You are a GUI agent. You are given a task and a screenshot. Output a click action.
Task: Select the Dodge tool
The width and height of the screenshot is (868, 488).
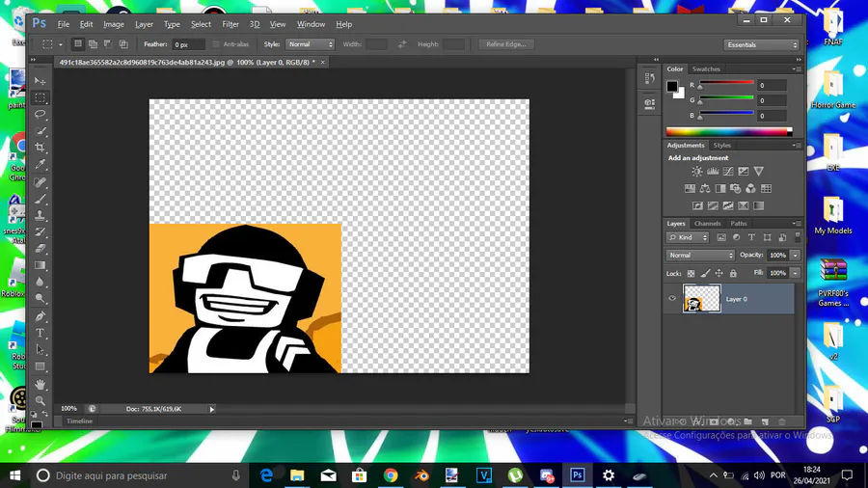(40, 298)
